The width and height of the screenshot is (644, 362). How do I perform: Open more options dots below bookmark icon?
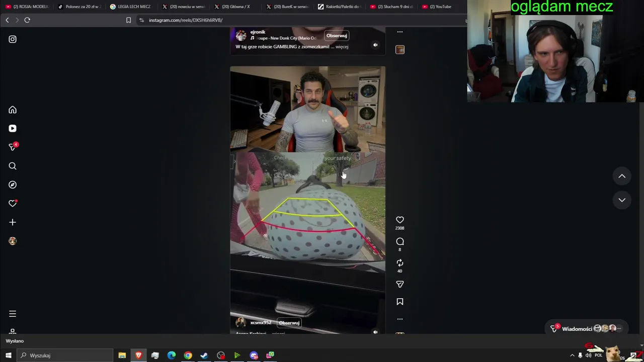(400, 319)
